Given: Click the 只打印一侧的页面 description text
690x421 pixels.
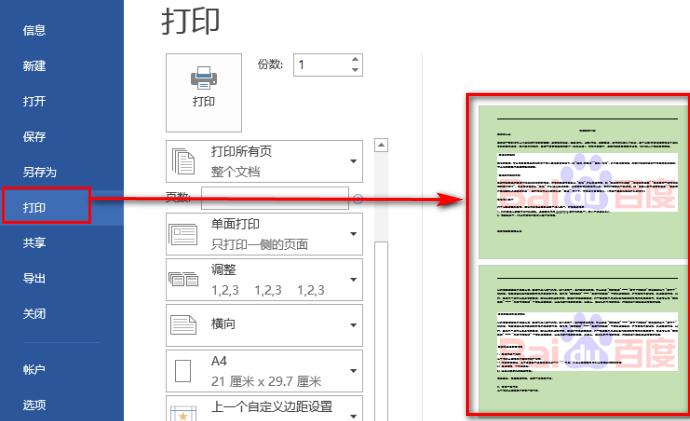Looking at the screenshot, I should [x=259, y=244].
